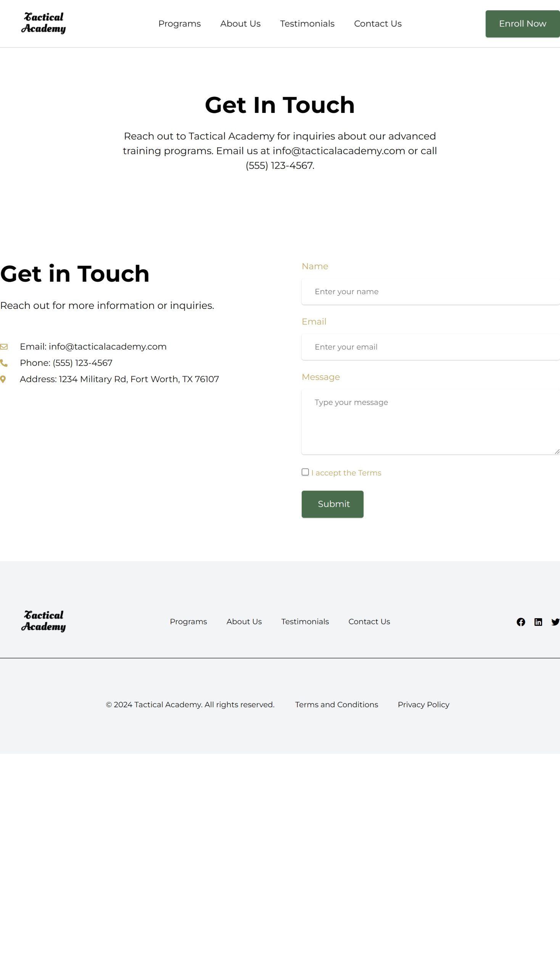Click the Get In Touch page heading
Screen dimensions: 560x977
pyautogui.click(x=280, y=105)
